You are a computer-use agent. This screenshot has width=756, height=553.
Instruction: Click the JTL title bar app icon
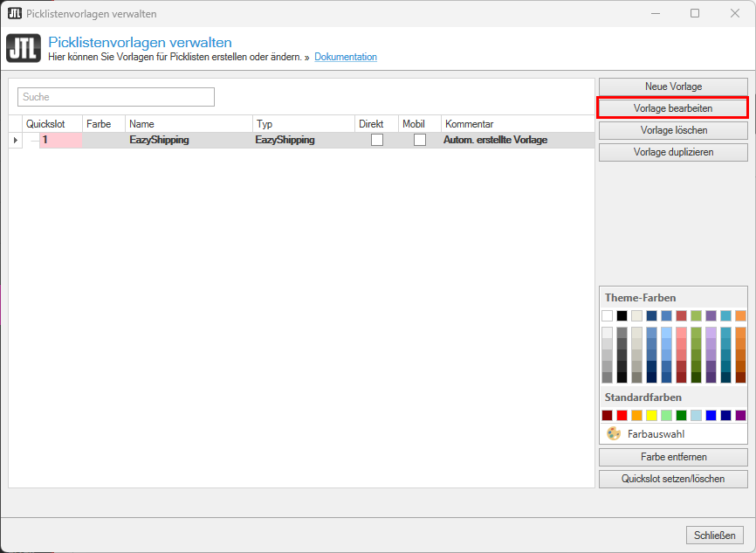tap(14, 13)
